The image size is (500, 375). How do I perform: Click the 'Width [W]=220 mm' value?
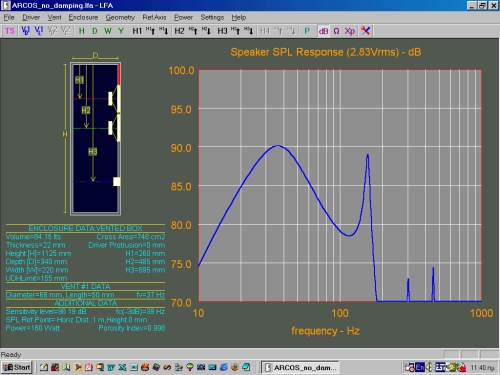click(37, 270)
